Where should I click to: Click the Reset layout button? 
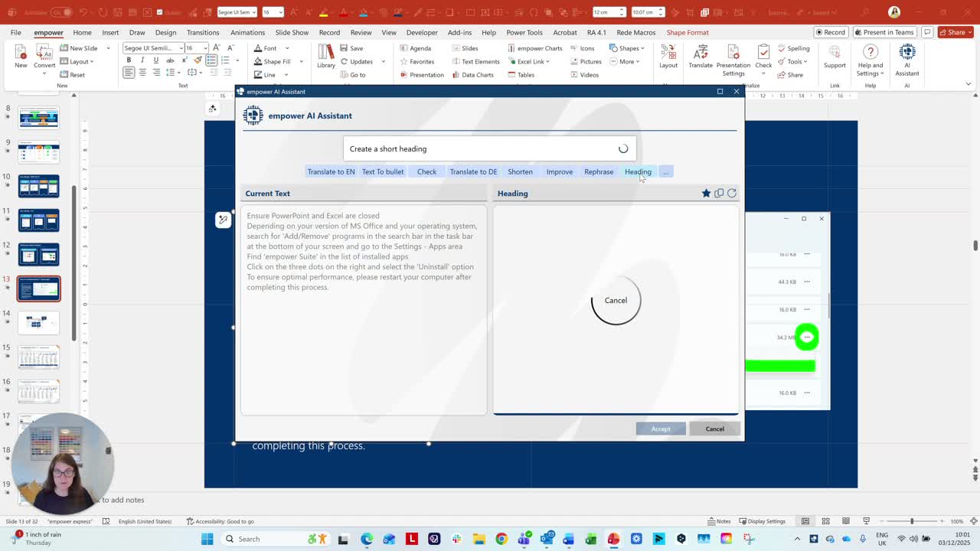point(72,74)
